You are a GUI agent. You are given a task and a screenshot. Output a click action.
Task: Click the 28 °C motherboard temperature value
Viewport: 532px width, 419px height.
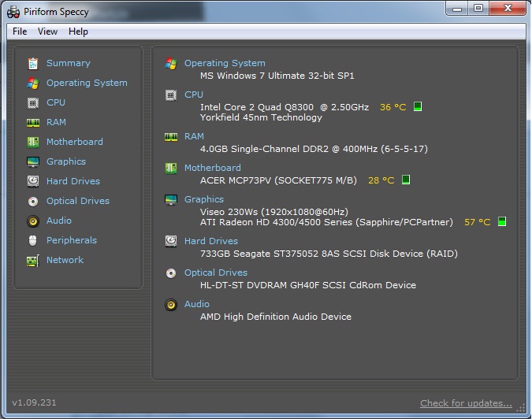pyautogui.click(x=381, y=180)
